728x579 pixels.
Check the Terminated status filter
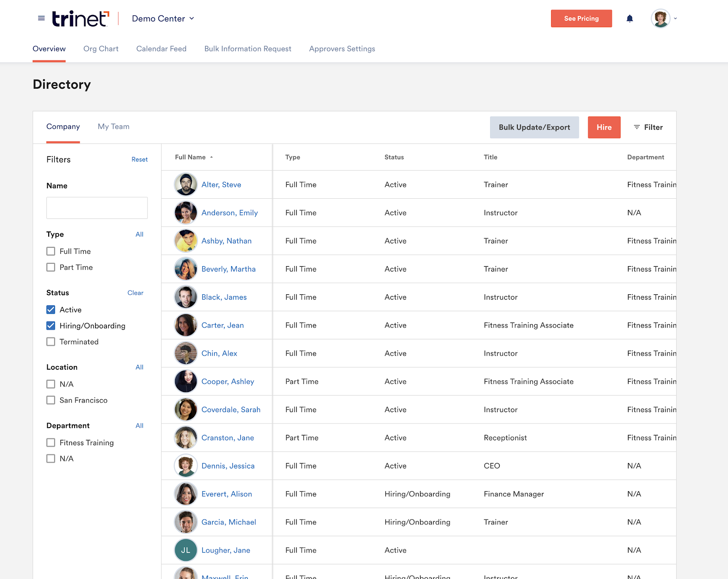point(51,342)
